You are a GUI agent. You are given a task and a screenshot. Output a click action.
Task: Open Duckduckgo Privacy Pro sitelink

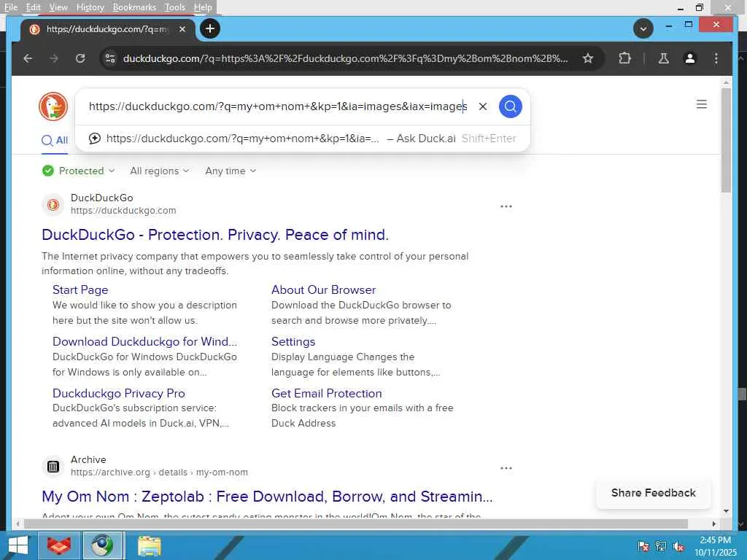(x=119, y=393)
